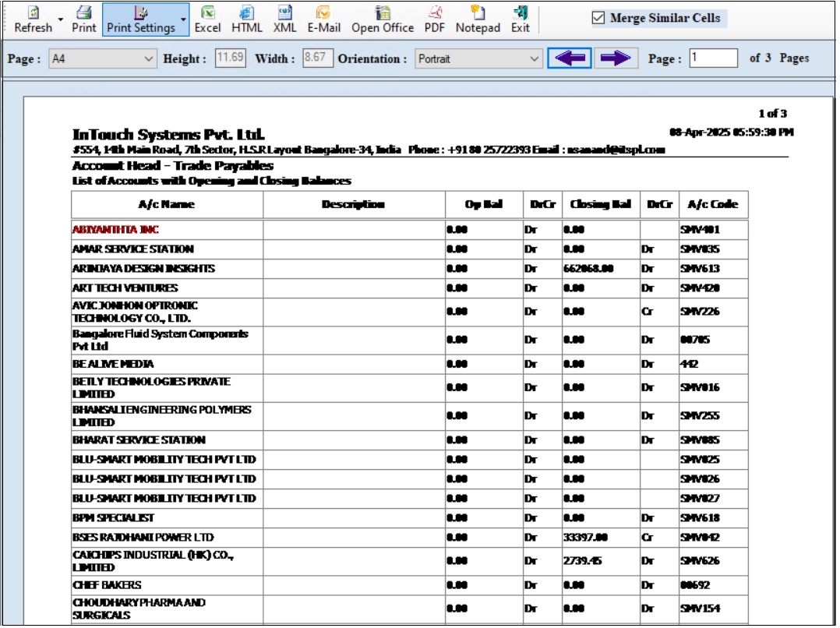This screenshot has width=840, height=628.
Task: Send the report via E-Mail
Action: tap(323, 19)
